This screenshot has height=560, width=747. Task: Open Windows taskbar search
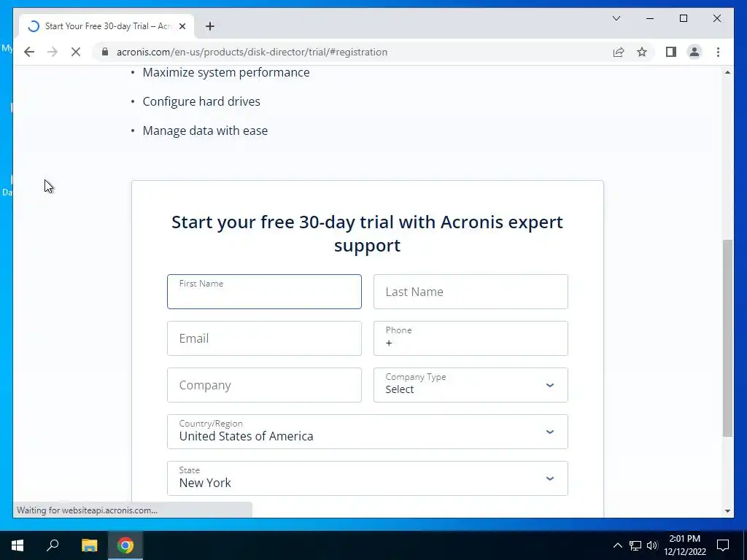53,545
